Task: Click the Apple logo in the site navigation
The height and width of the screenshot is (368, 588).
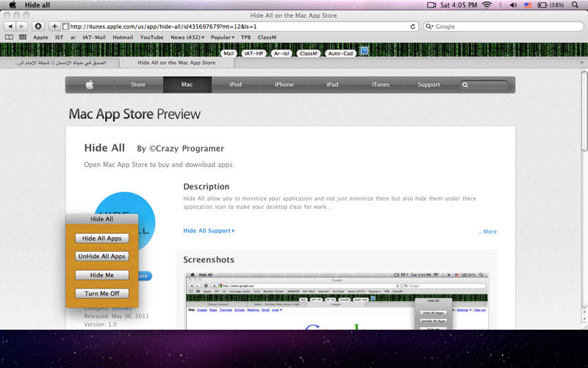Action: tap(90, 85)
